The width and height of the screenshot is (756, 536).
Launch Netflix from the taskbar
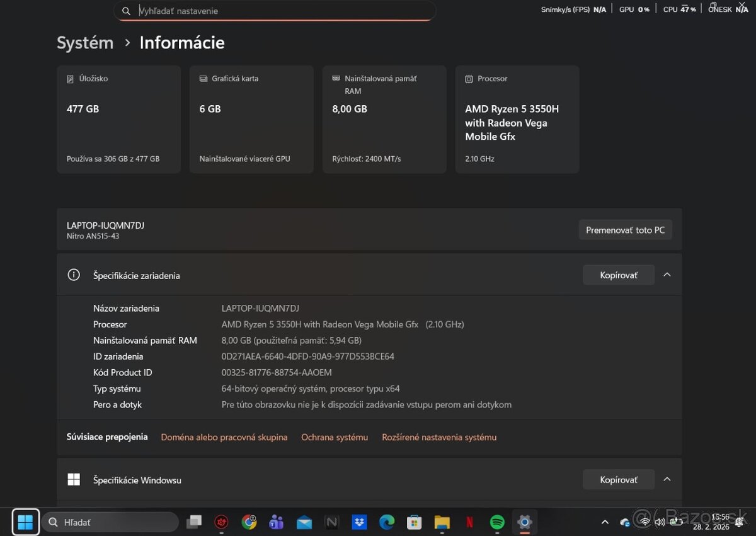tap(470, 522)
